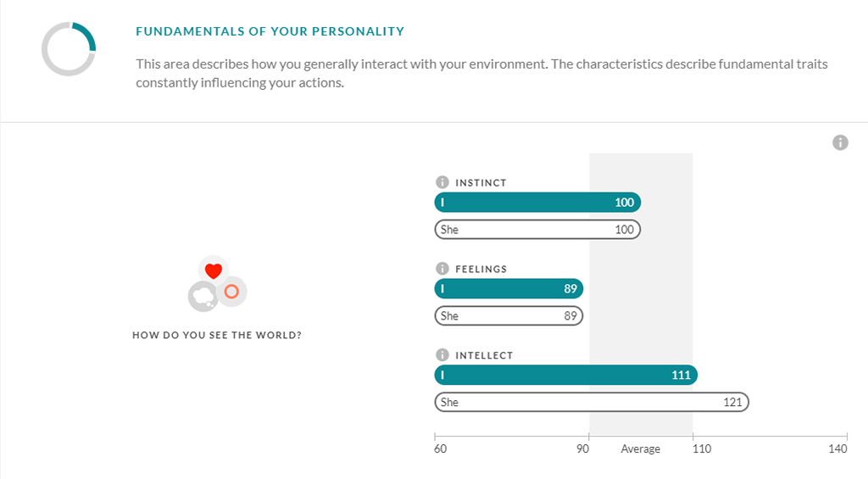Select the teal Instinct 'I' bar showing 100

(537, 202)
